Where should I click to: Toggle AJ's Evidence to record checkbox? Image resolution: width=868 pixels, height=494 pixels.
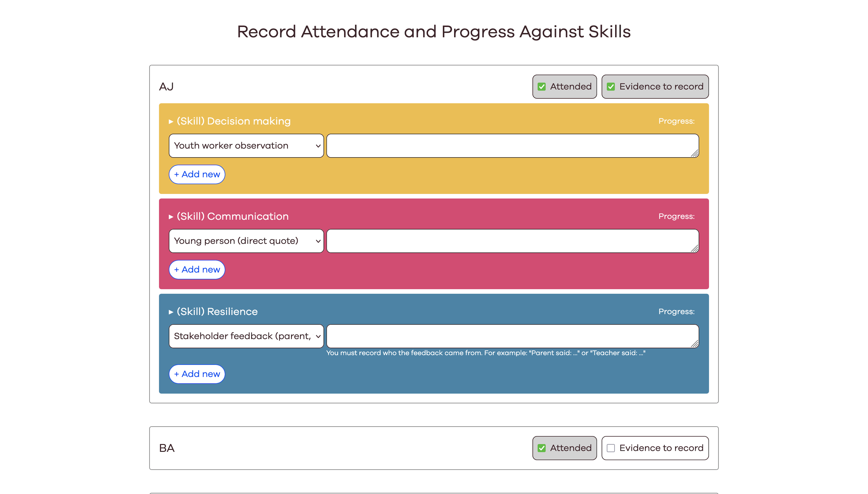coord(611,86)
